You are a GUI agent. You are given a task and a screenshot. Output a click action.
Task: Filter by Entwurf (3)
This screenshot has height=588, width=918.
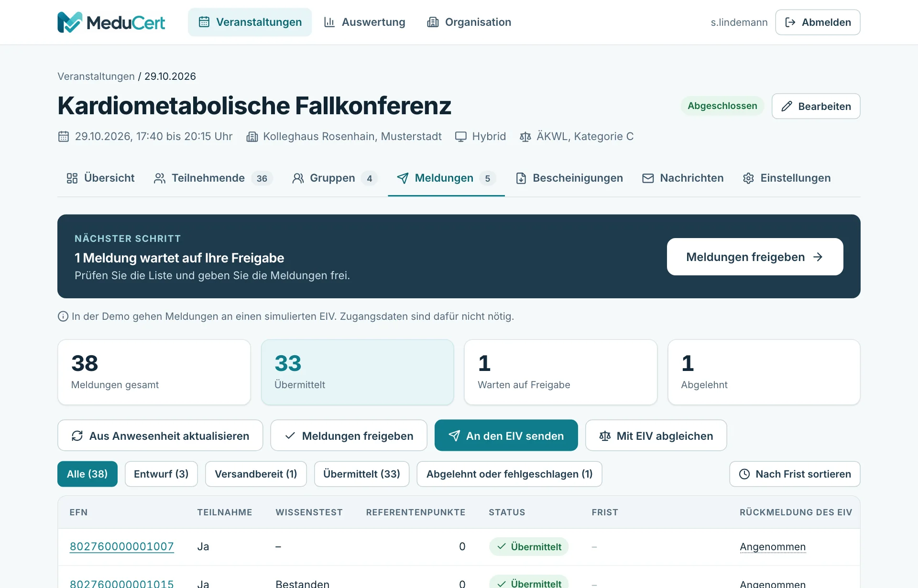161,474
